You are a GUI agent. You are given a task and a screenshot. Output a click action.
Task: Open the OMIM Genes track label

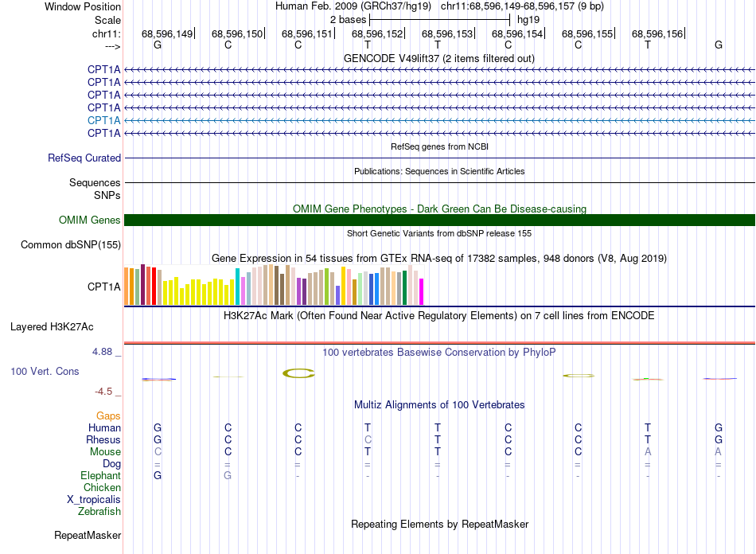[x=89, y=220]
